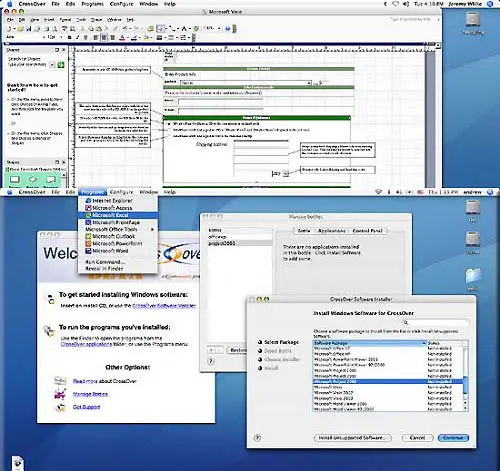Viewport: 500px width, 471px height.
Task: Select the project2003 bottle in the list
Action: [239, 243]
